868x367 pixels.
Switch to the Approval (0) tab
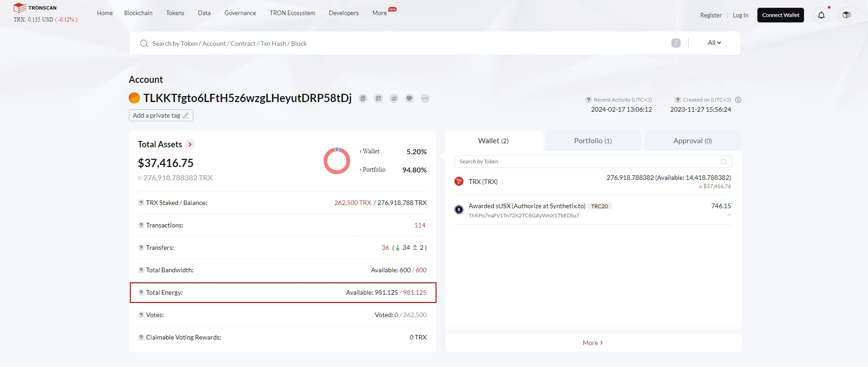(693, 141)
